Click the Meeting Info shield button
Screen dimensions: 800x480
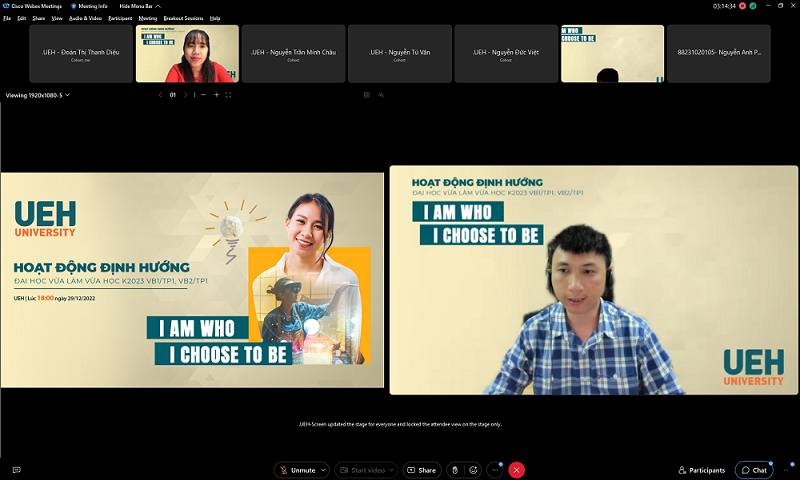point(89,6)
